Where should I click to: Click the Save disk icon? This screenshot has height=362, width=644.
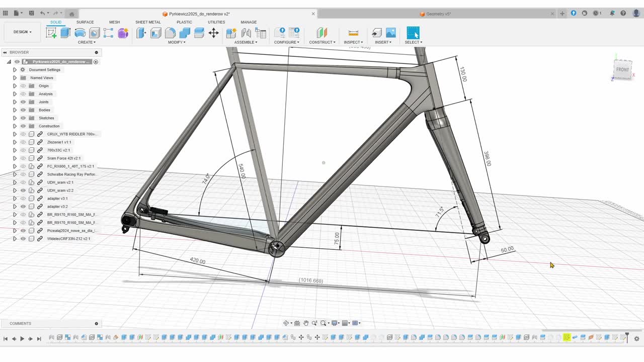32,13
